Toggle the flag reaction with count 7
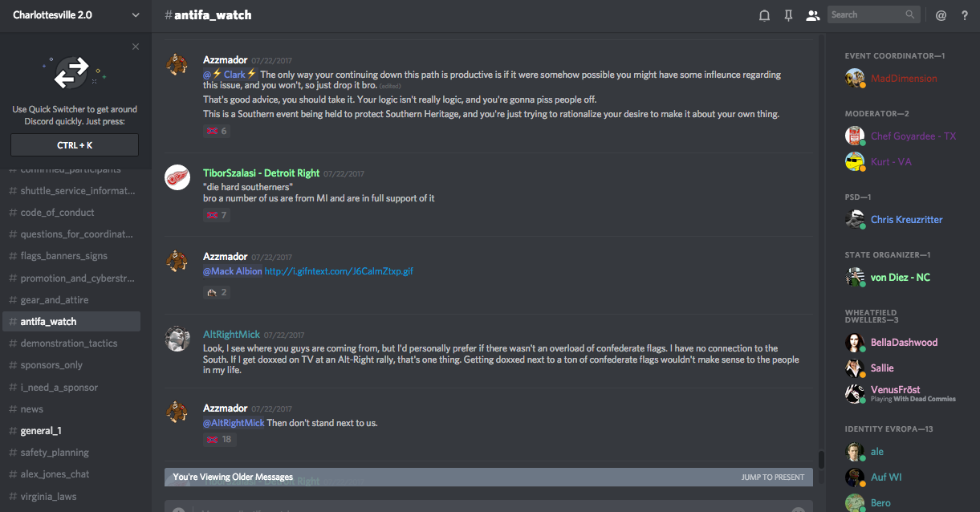The height and width of the screenshot is (512, 980). [x=217, y=215]
